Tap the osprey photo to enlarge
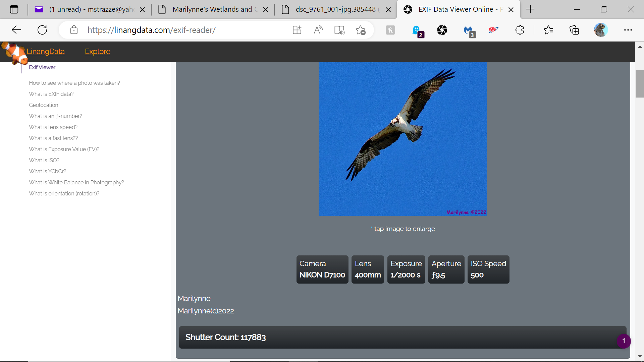Image resolution: width=644 pixels, height=362 pixels. (402, 138)
